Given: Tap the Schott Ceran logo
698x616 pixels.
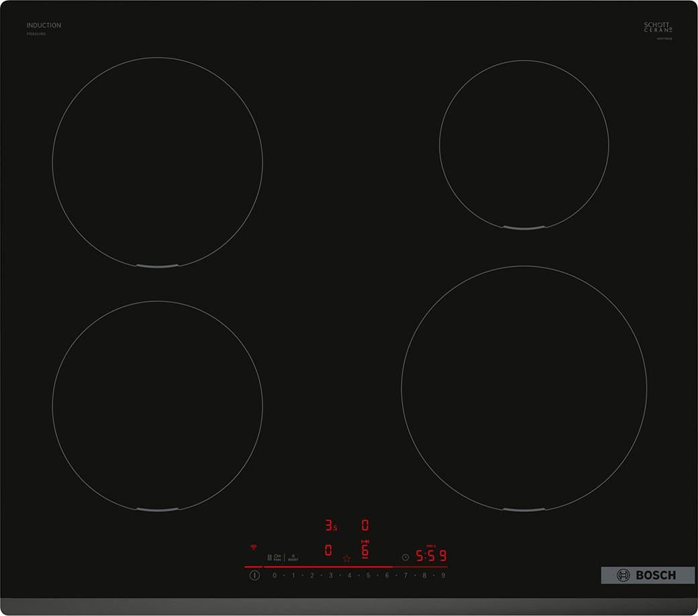Looking at the screenshot, I should pyautogui.click(x=658, y=27).
